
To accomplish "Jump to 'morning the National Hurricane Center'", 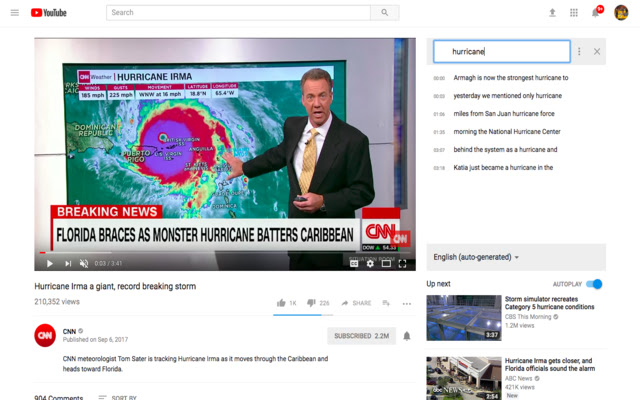I will pyautogui.click(x=507, y=132).
